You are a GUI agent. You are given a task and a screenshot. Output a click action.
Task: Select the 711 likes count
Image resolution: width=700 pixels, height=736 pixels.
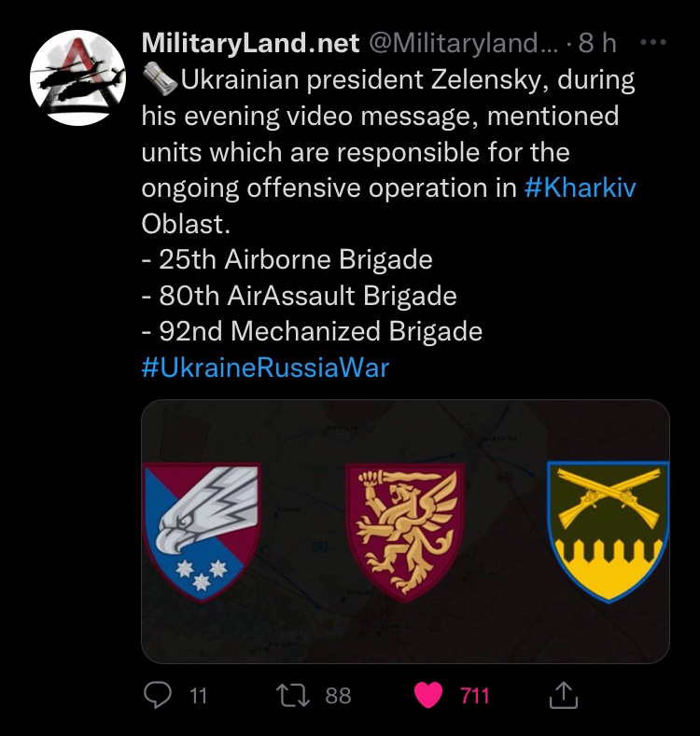pyautogui.click(x=474, y=695)
